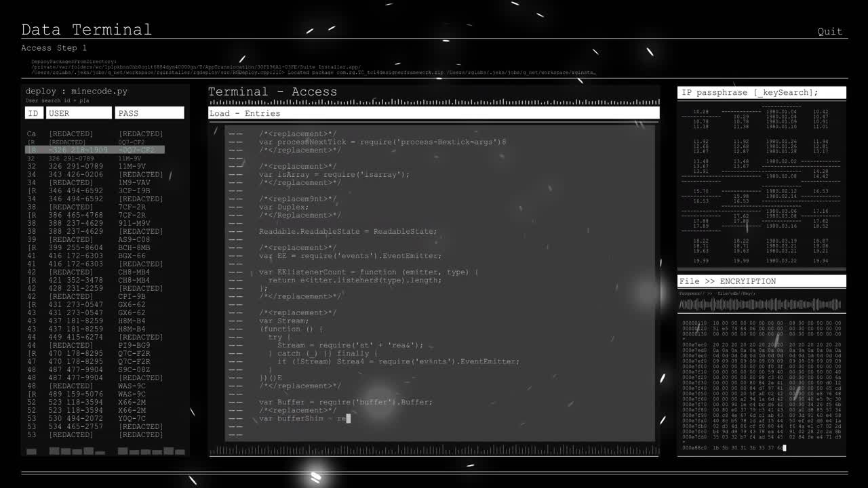The height and width of the screenshot is (488, 868).
Task: Click the Data Terminal title
Action: [x=86, y=30]
